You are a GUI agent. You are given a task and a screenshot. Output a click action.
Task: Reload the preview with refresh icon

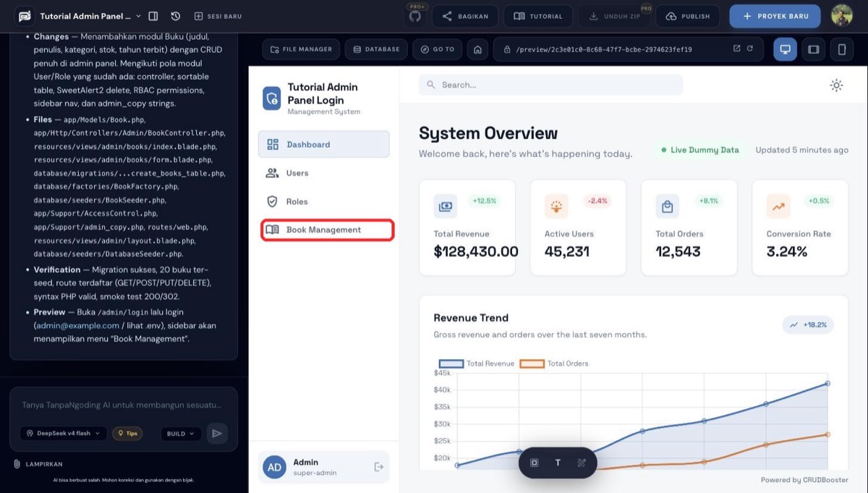(x=750, y=49)
